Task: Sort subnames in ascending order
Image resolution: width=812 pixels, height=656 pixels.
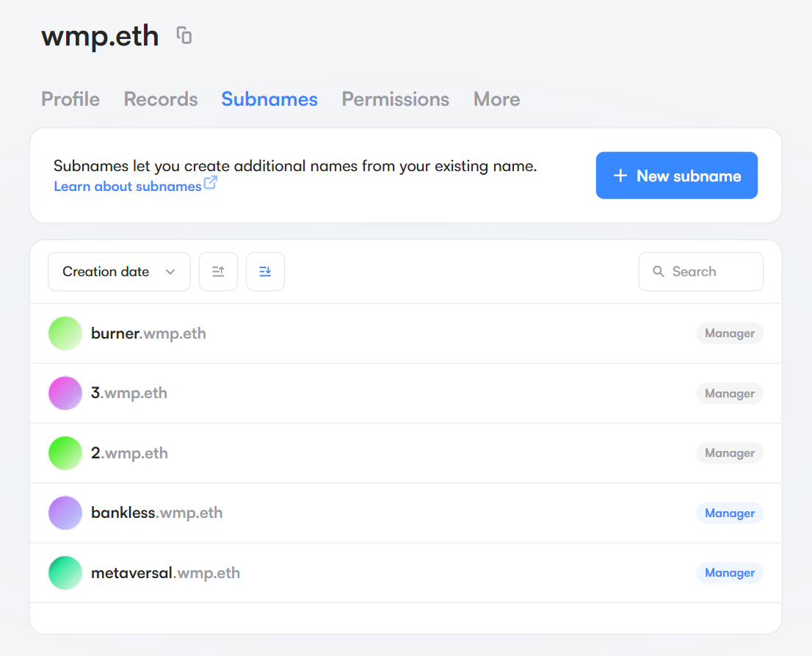Action: pos(218,272)
